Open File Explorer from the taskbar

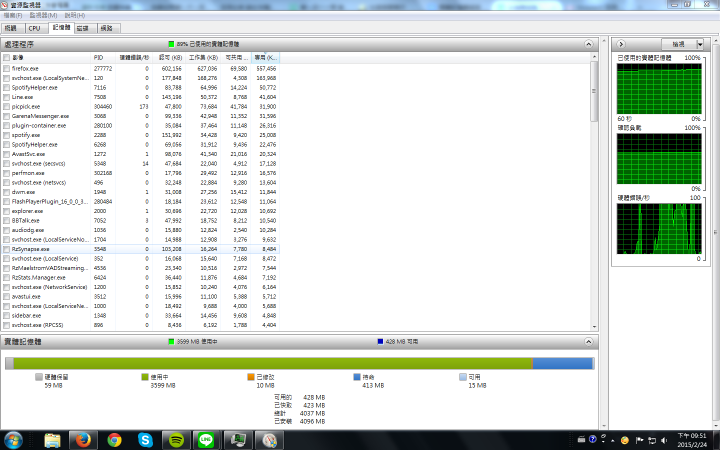coord(52,440)
